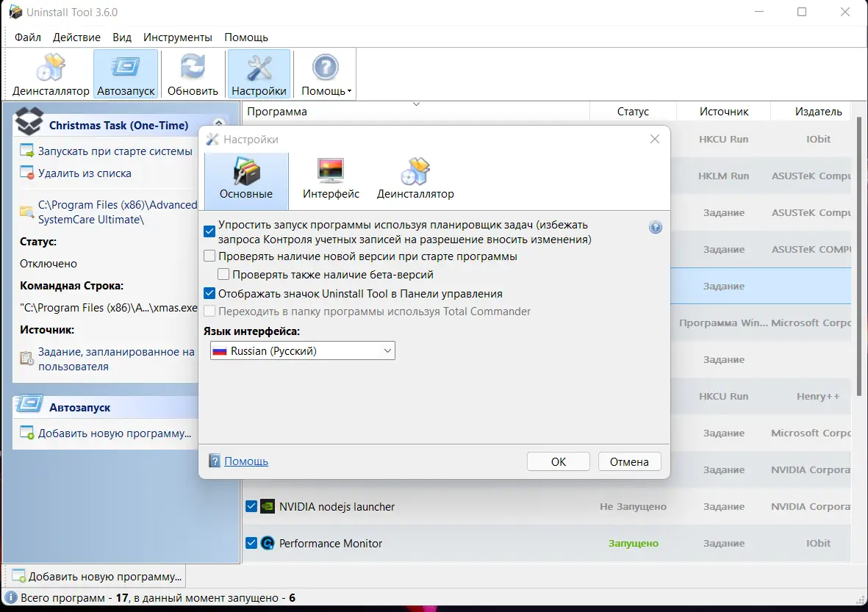Switch to Автозапуск toolbar view

click(x=126, y=74)
